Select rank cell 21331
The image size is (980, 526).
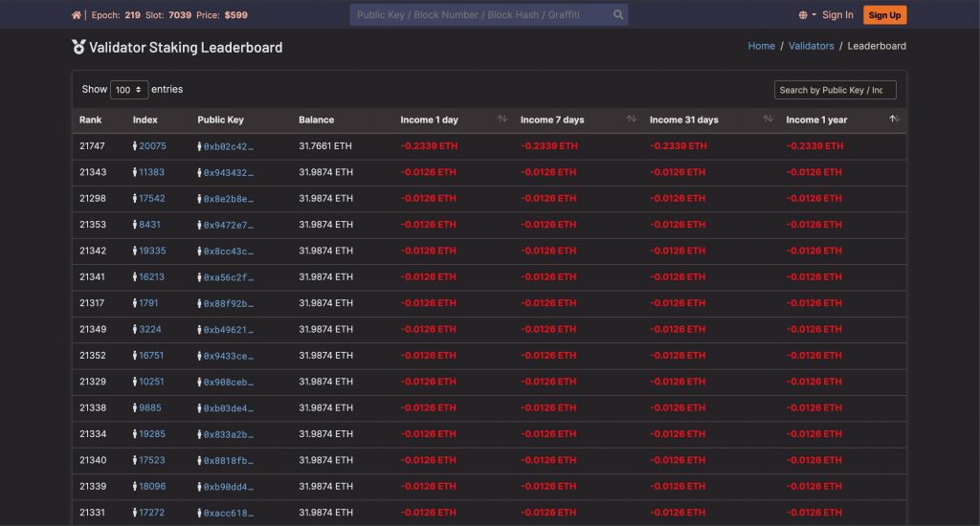[x=92, y=513]
